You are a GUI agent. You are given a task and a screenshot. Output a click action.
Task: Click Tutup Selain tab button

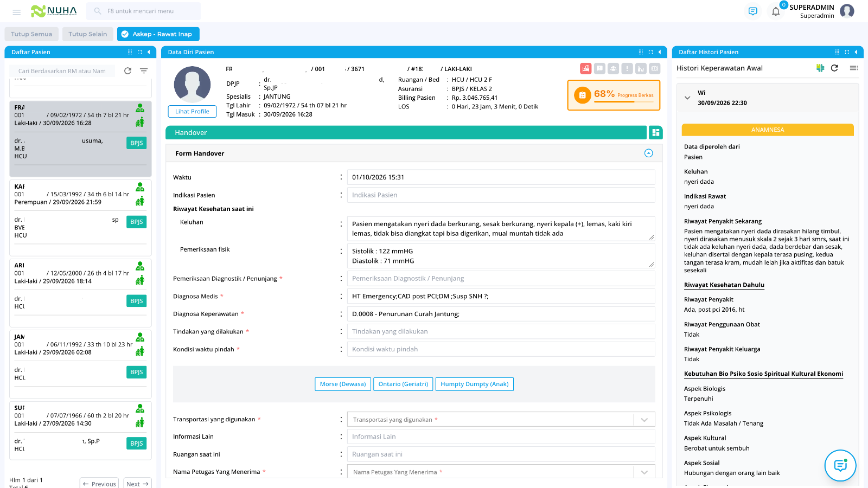(x=88, y=34)
